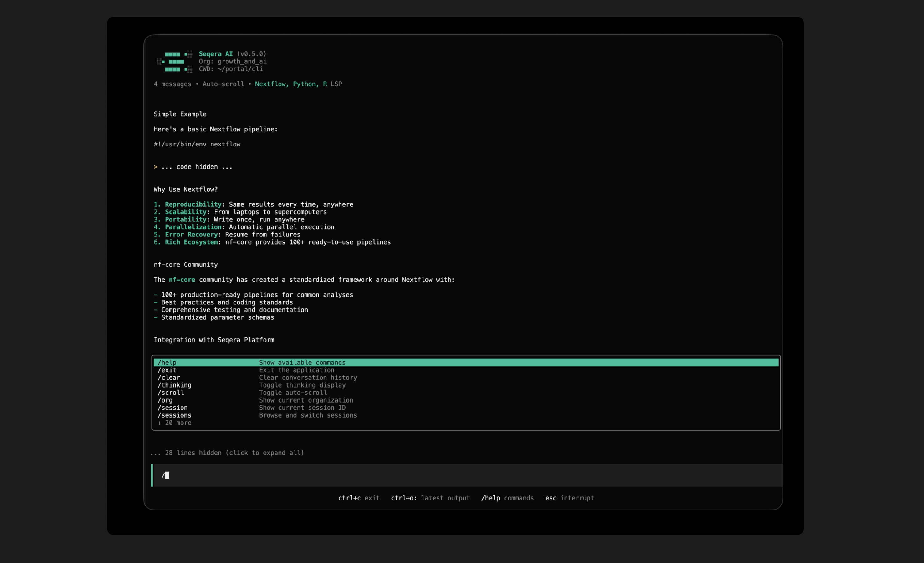Click the 'Auto-scroll' status text
This screenshot has width=924, height=563.
[x=223, y=84]
